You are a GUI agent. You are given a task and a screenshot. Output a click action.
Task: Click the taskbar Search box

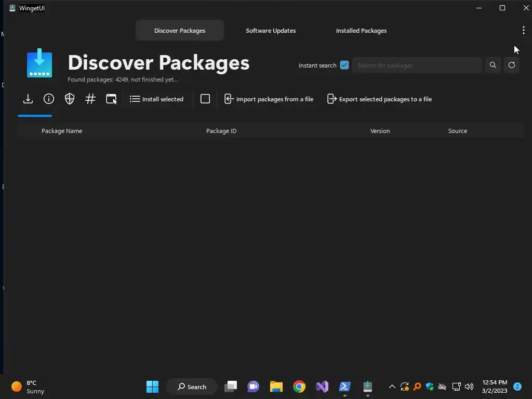pos(192,387)
